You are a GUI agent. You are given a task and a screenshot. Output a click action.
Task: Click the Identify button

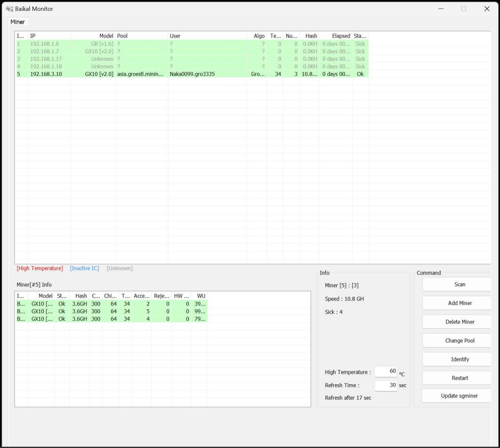pos(457,359)
